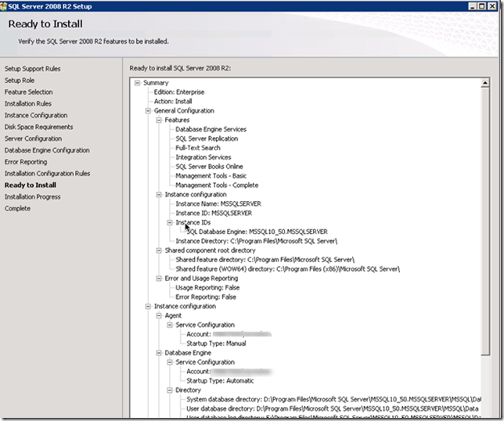
Task: Collapse the Summary tree node
Action: coord(137,83)
